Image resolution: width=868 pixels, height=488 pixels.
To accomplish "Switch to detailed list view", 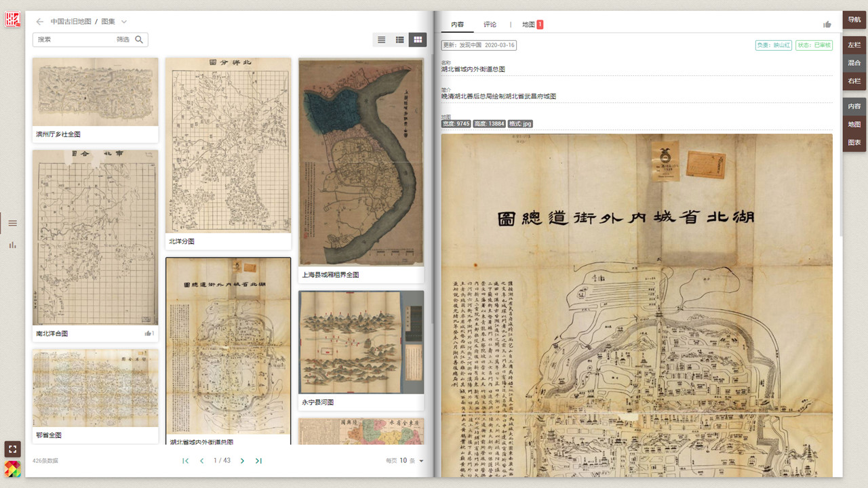I will [x=400, y=40].
